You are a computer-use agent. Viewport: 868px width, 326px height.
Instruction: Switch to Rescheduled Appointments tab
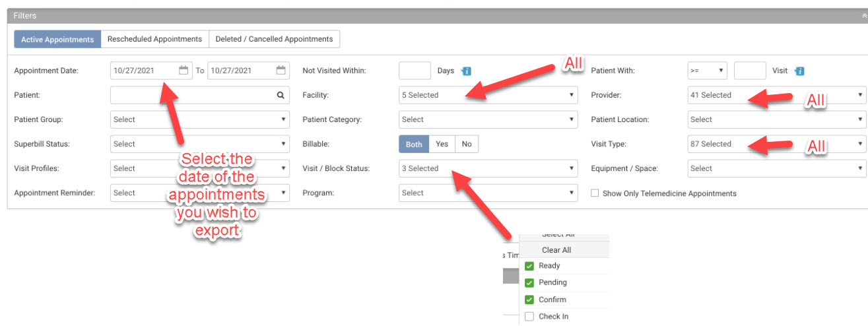pos(155,40)
